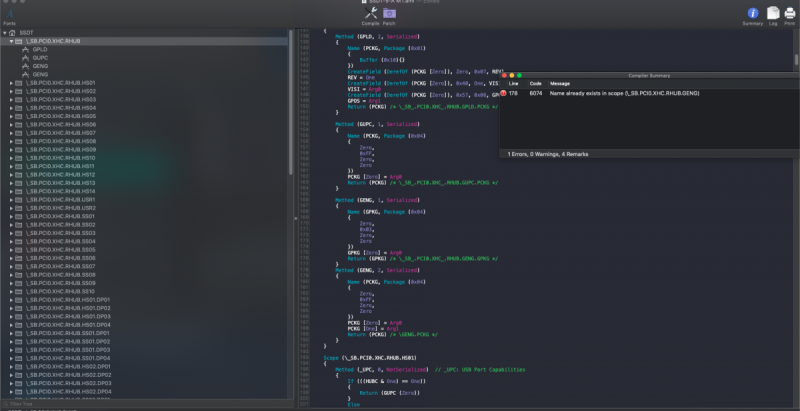The width and height of the screenshot is (800, 411).
Task: Show the compiler Summary
Action: [x=753, y=14]
